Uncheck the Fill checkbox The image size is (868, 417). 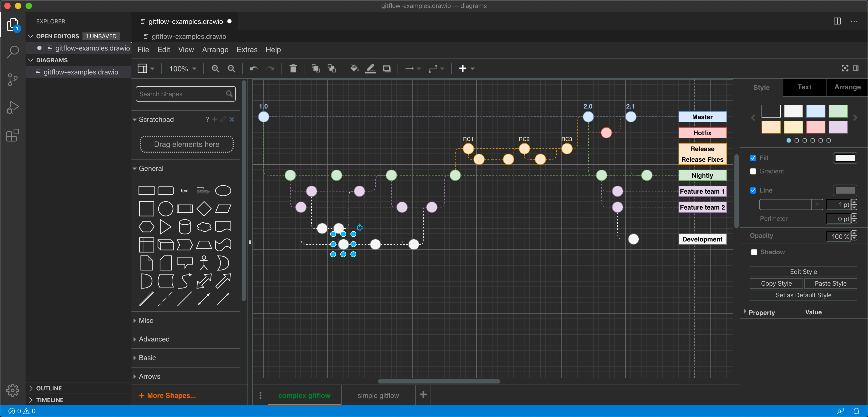754,158
